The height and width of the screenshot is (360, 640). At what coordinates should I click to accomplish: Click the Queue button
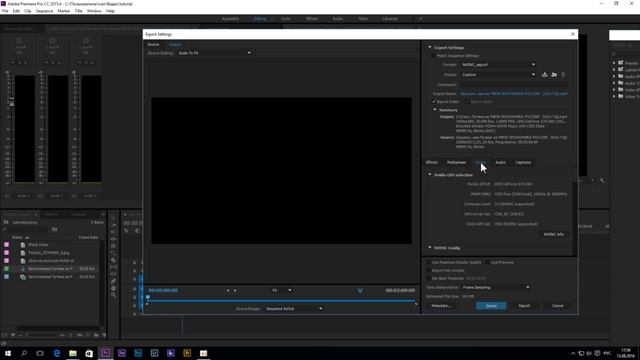(491, 306)
